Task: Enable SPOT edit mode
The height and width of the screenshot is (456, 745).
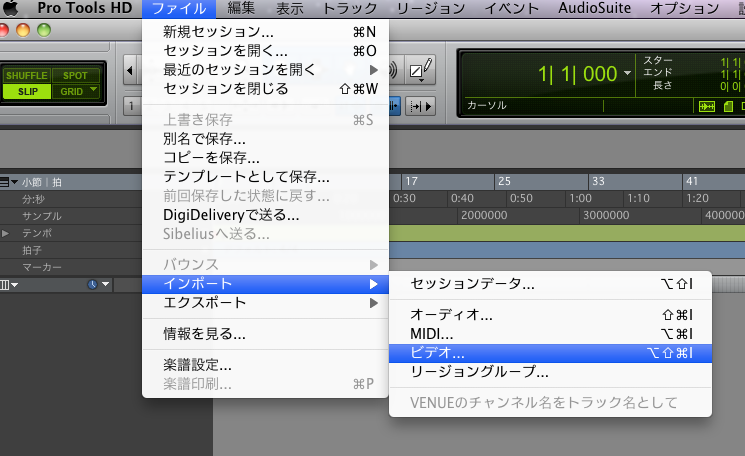Action: pyautogui.click(x=76, y=76)
